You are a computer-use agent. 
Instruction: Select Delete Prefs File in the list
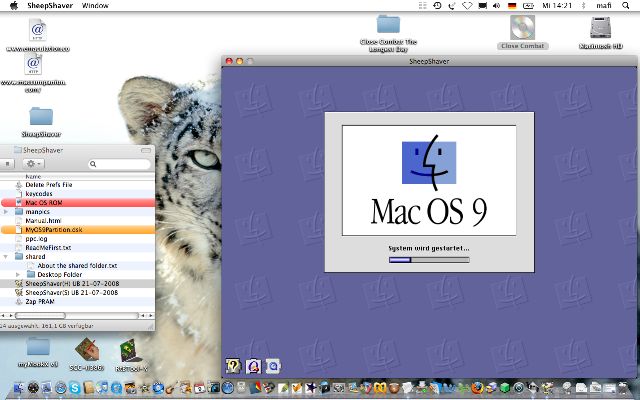click(49, 185)
